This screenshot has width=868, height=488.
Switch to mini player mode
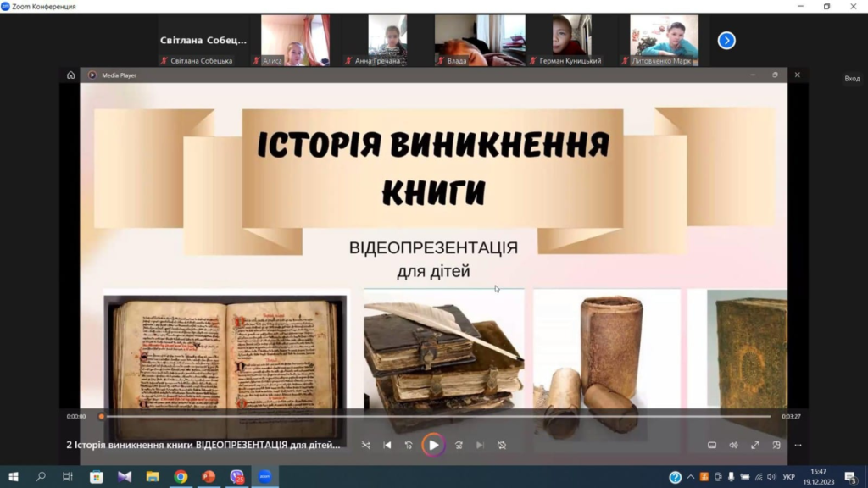(776, 445)
